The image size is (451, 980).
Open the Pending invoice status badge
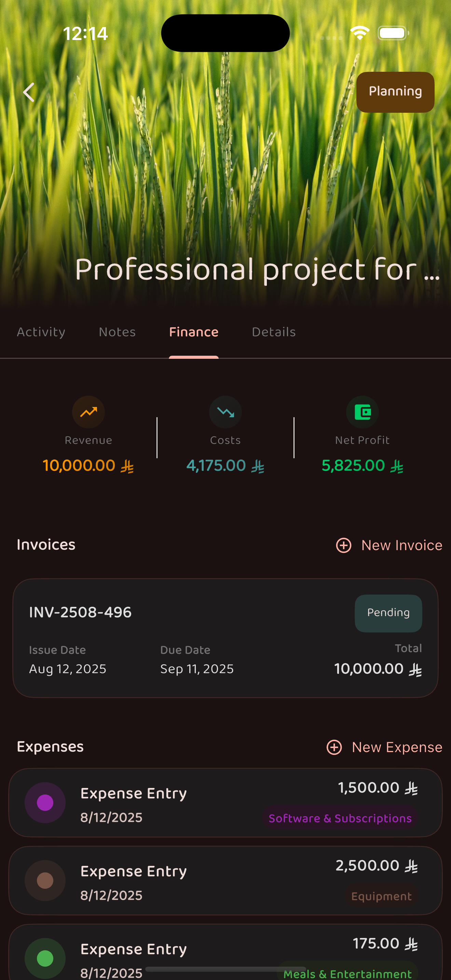pos(388,613)
